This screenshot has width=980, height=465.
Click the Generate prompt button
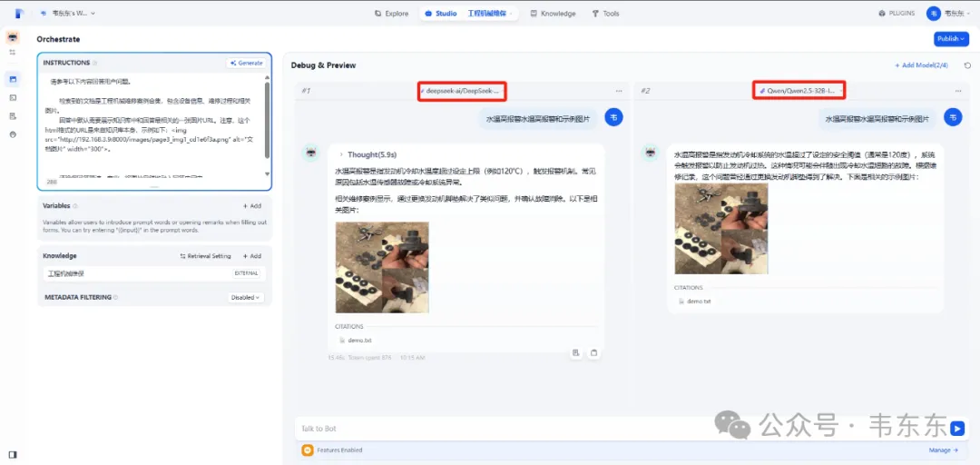coord(246,64)
